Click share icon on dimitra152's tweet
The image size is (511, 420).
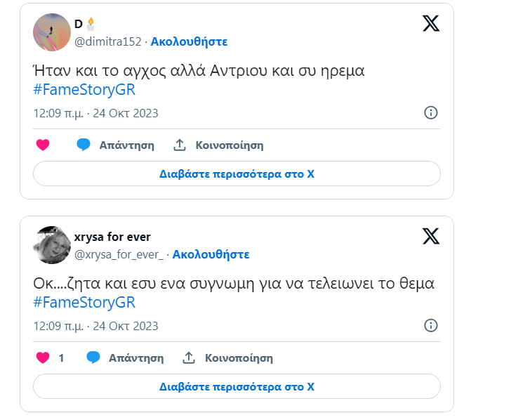click(180, 145)
